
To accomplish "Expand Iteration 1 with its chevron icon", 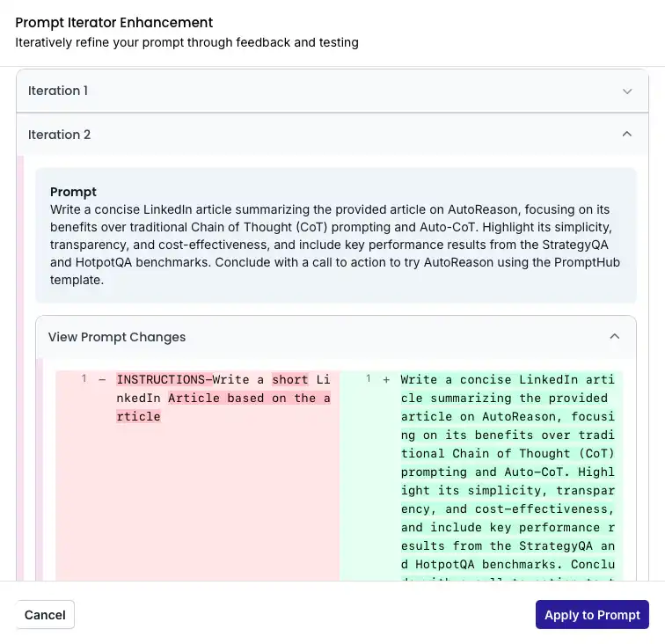I will point(627,91).
